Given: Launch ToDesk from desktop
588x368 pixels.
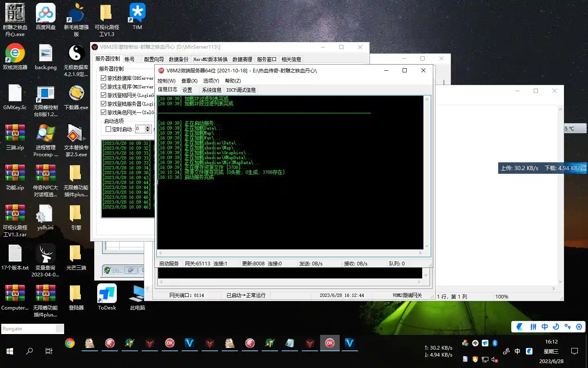Looking at the screenshot, I should point(107,297).
